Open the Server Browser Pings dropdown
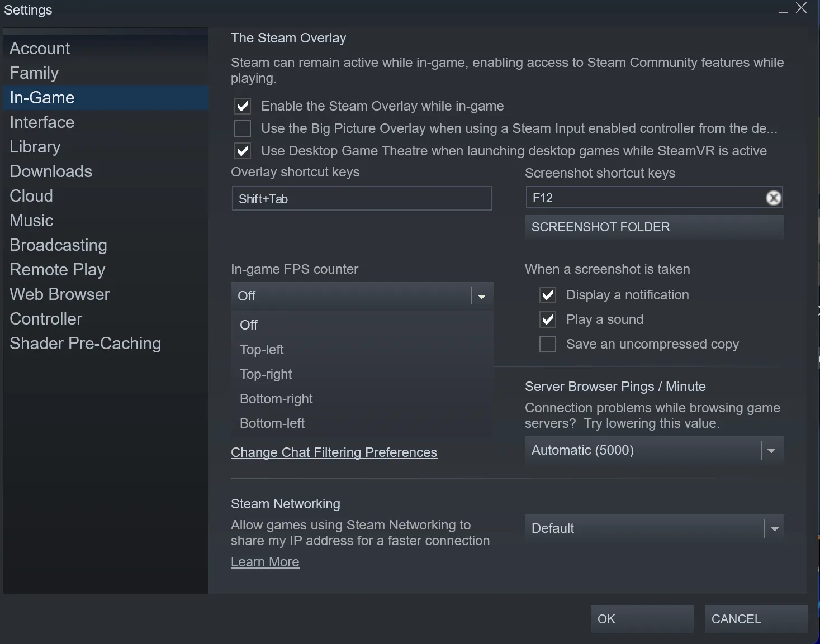This screenshot has width=820, height=644. 772,450
